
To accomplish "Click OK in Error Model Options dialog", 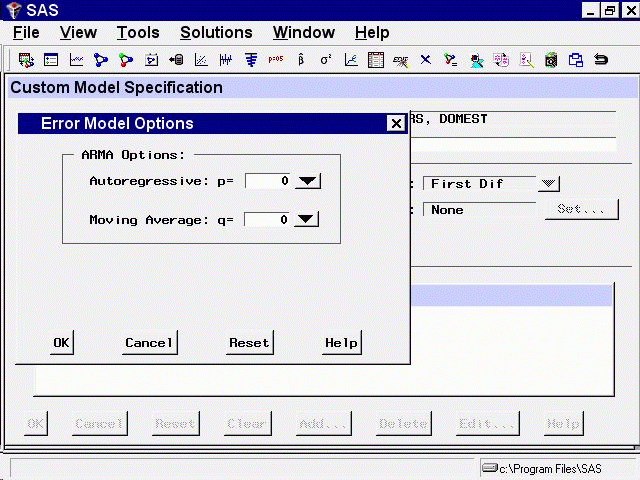I will (62, 342).
